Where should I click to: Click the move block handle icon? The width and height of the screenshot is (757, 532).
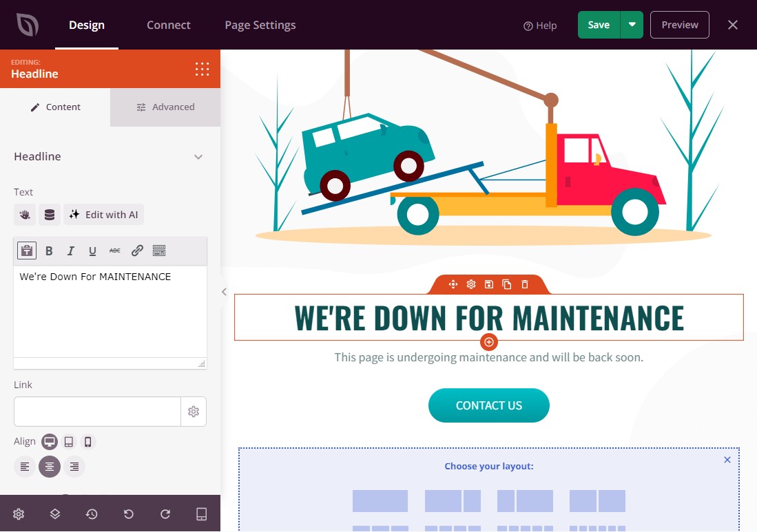pos(453,284)
